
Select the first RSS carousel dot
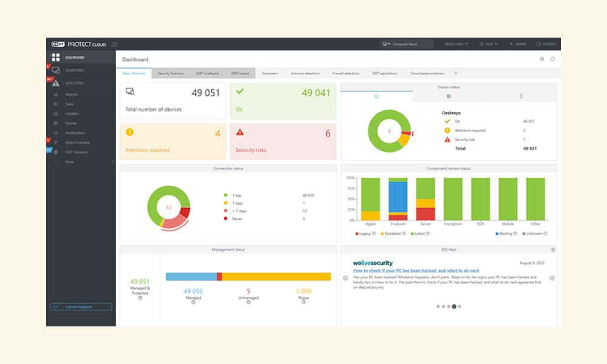tap(438, 306)
